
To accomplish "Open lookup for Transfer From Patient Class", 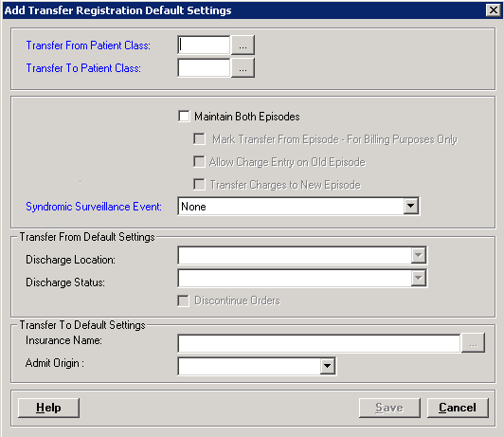I will pyautogui.click(x=243, y=46).
